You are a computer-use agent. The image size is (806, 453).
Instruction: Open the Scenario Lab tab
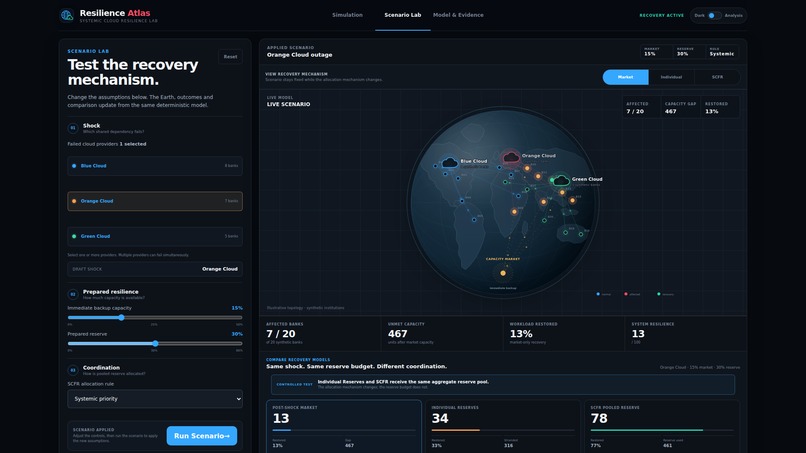pyautogui.click(x=402, y=15)
